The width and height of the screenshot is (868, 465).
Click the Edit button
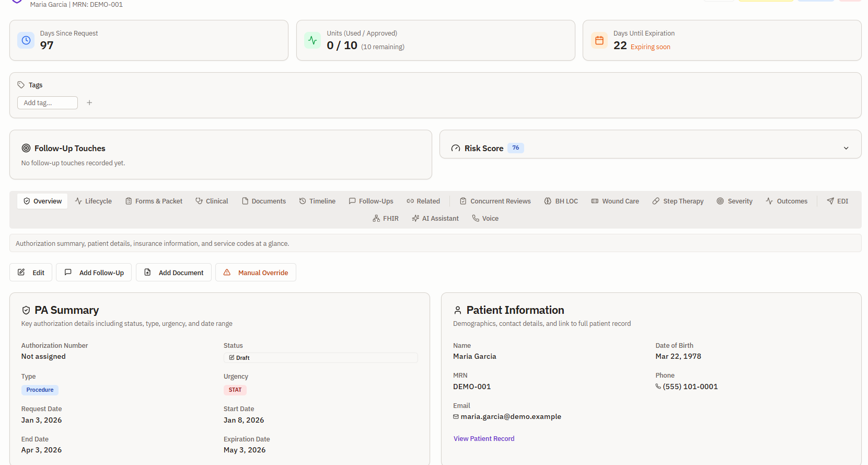(31, 273)
